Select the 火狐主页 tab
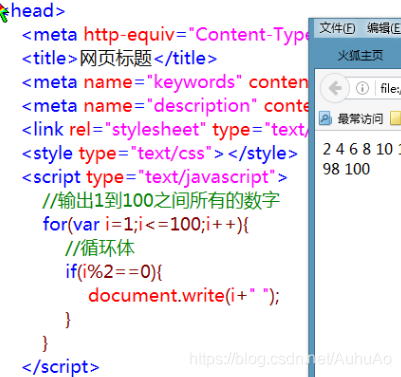 360,56
